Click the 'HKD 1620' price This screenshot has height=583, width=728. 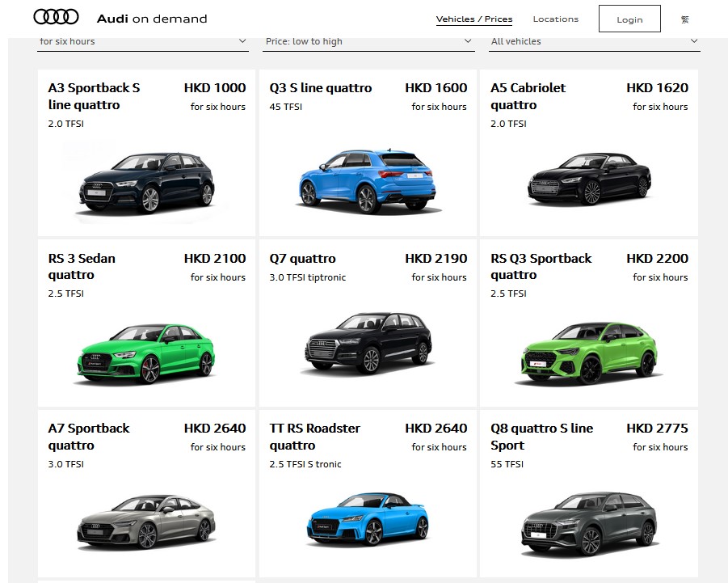[x=658, y=88]
